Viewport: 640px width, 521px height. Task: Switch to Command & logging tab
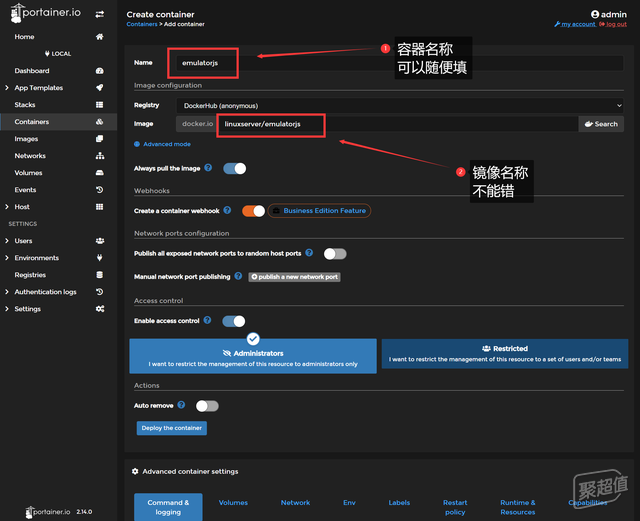(168, 507)
